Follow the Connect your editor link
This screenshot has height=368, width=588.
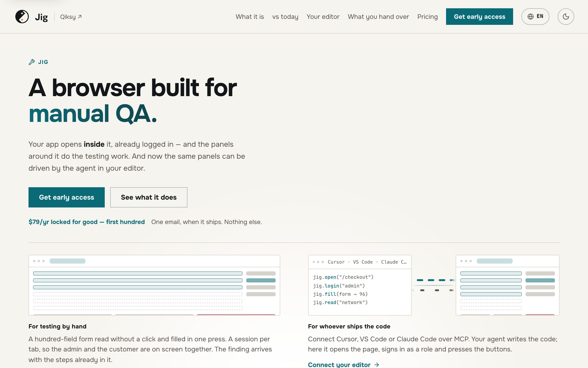pyautogui.click(x=343, y=365)
